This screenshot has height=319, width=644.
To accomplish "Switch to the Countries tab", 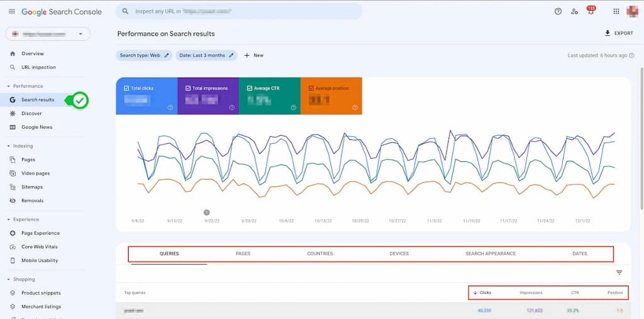I will [x=319, y=254].
